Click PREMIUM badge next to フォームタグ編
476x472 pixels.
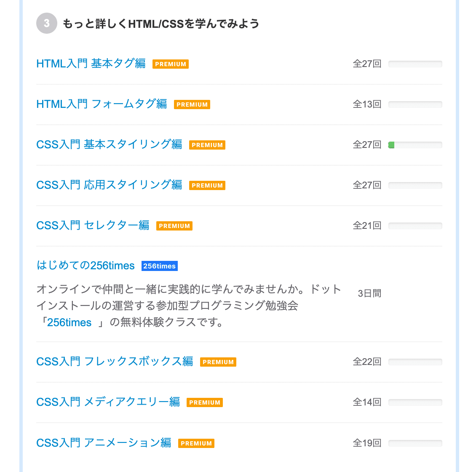(x=192, y=105)
